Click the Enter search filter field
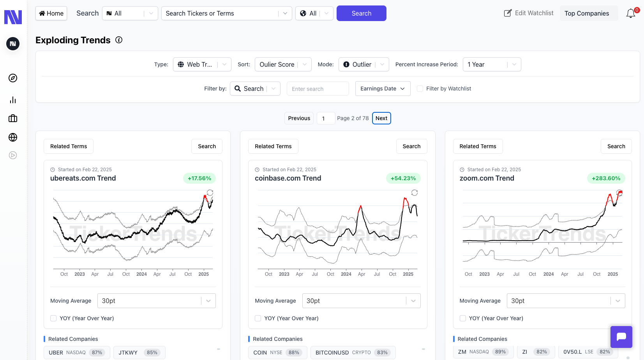This screenshot has height=360, width=644. coord(318,89)
